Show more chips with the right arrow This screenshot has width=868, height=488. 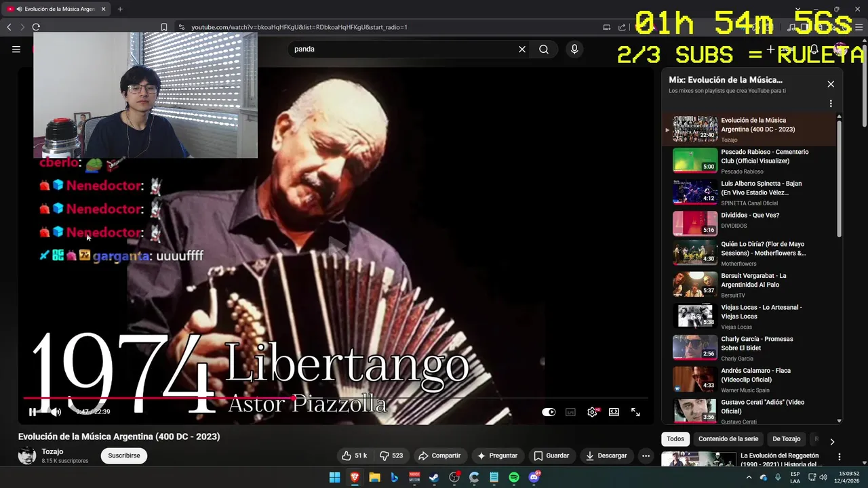[832, 442]
